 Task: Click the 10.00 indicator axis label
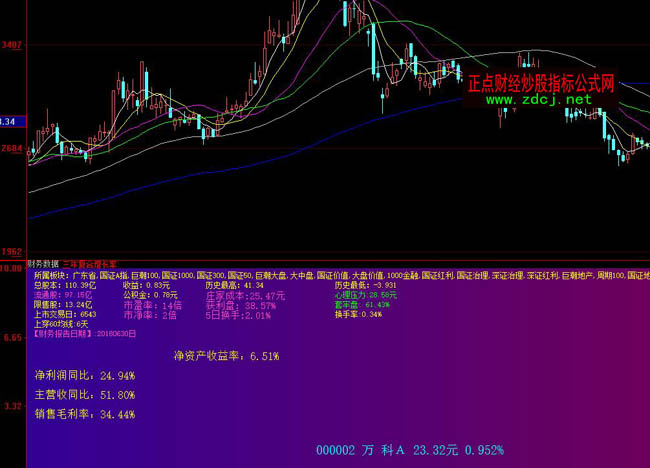pos(11,269)
